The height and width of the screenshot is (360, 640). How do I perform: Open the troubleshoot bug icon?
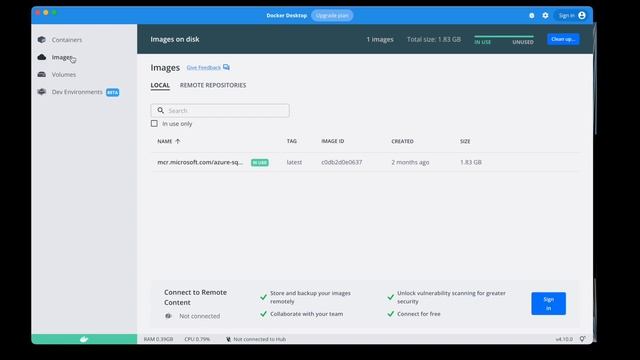pyautogui.click(x=531, y=16)
